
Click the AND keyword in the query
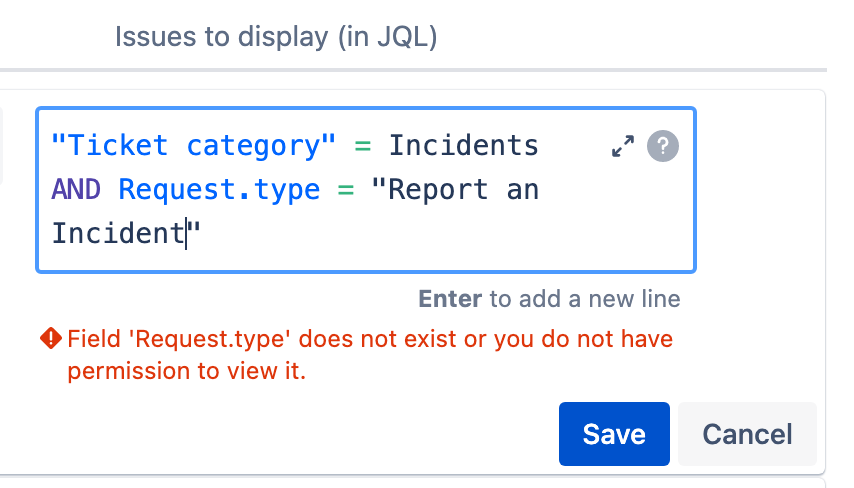76,190
